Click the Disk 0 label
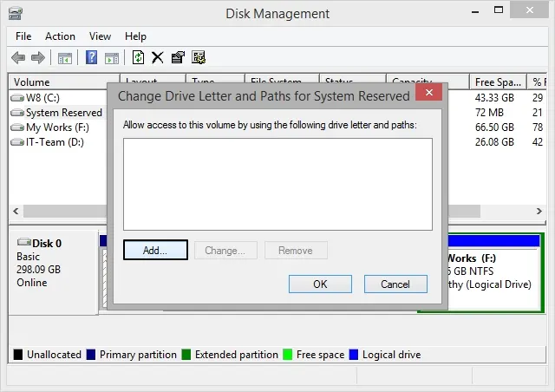The height and width of the screenshot is (392, 555). coord(47,244)
